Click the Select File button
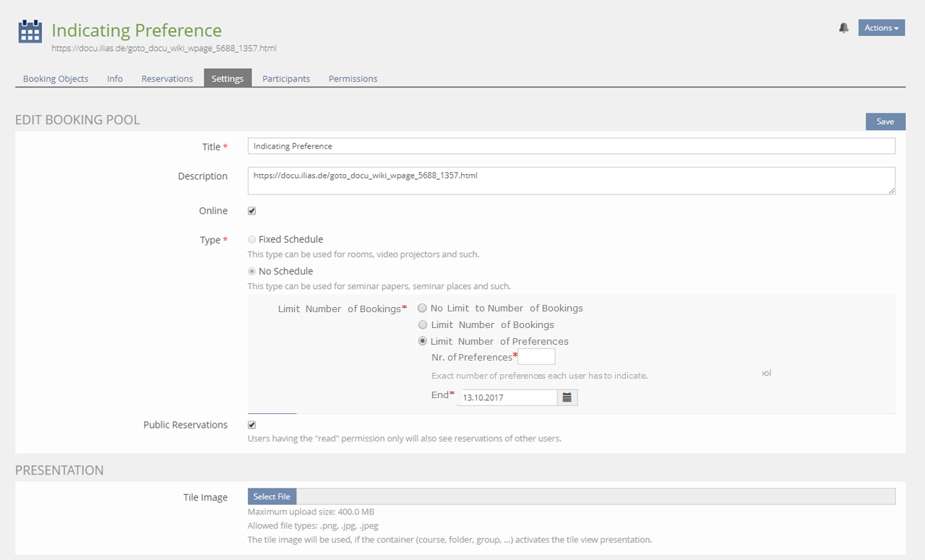The height and width of the screenshot is (560, 925). 272,496
